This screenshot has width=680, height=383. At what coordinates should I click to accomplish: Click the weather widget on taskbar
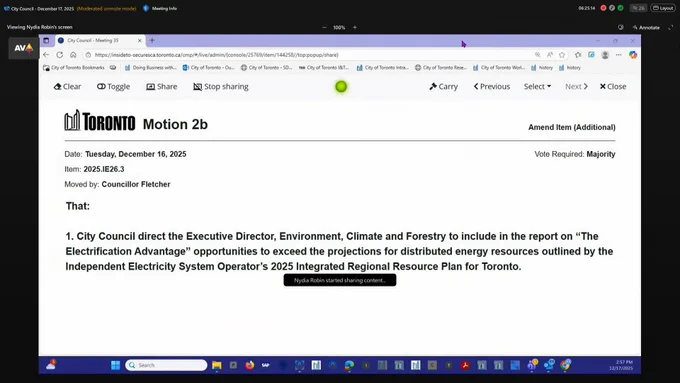51,365
